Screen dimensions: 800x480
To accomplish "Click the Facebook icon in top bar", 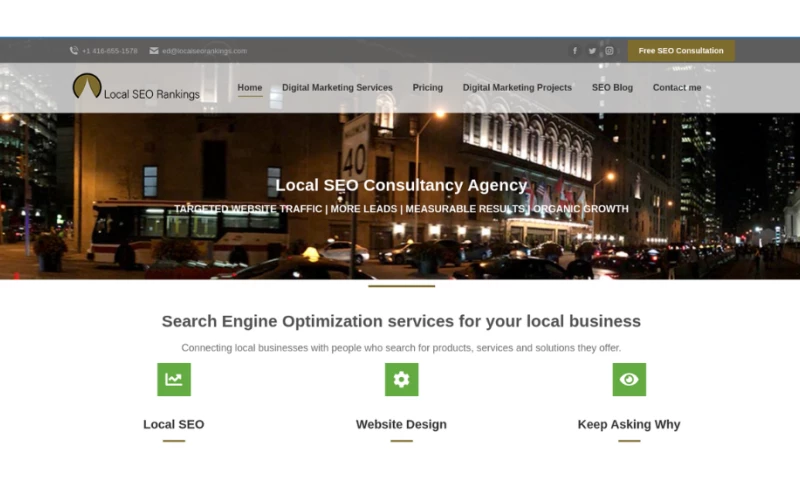I will 574,51.
